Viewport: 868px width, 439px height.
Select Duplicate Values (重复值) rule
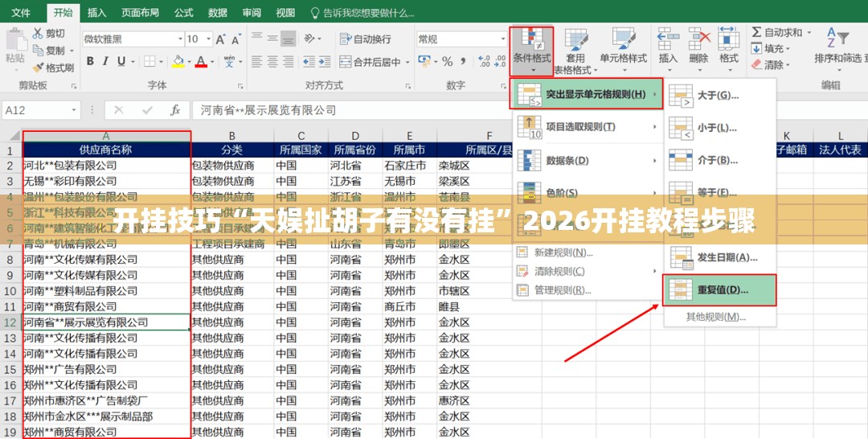tap(719, 290)
